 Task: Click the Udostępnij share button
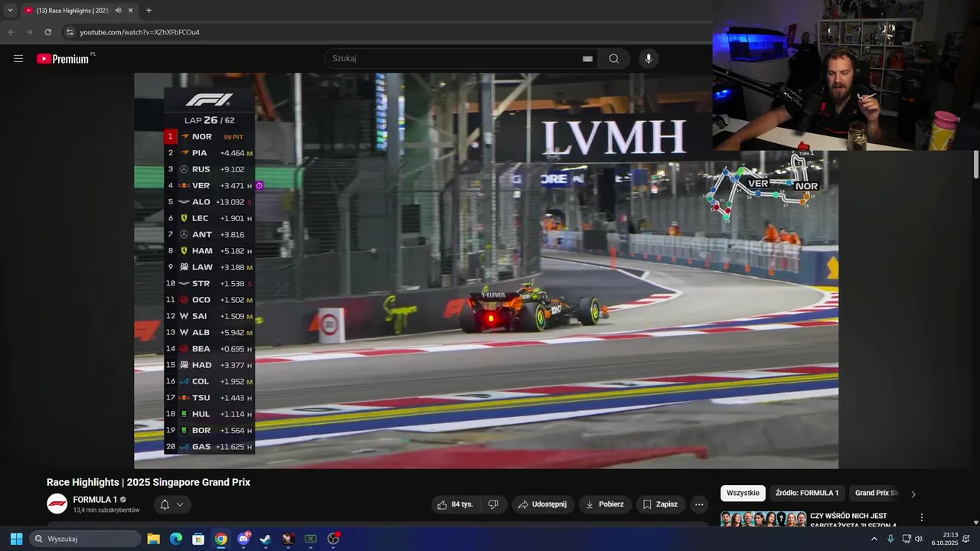tap(542, 504)
